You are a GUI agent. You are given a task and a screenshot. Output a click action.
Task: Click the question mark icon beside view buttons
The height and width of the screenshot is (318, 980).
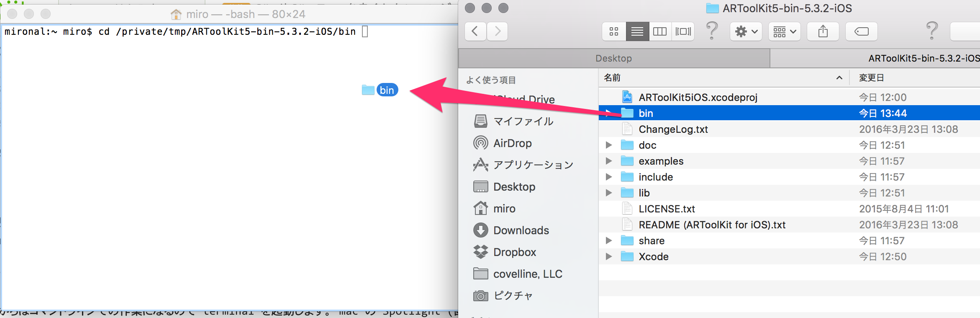[x=712, y=31]
